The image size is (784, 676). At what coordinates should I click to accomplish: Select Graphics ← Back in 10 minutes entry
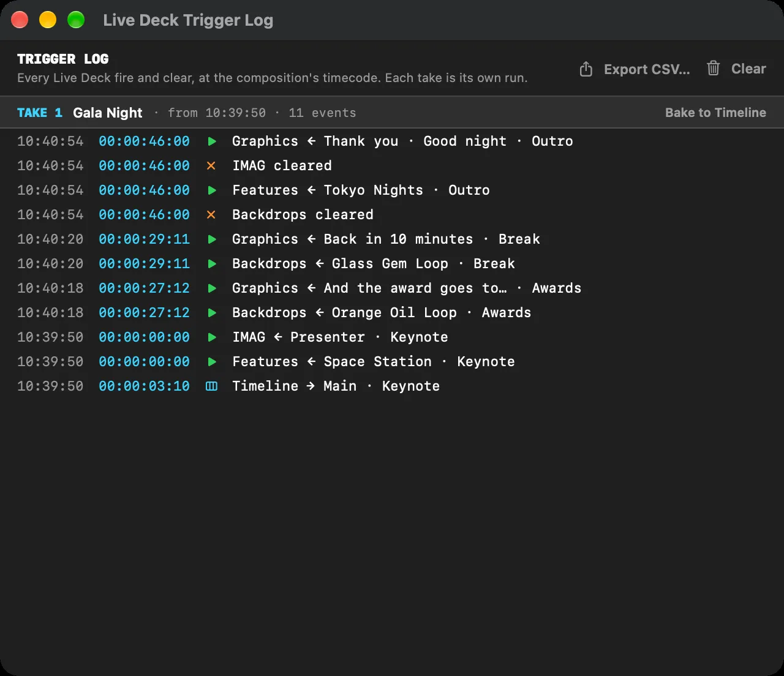pos(386,239)
